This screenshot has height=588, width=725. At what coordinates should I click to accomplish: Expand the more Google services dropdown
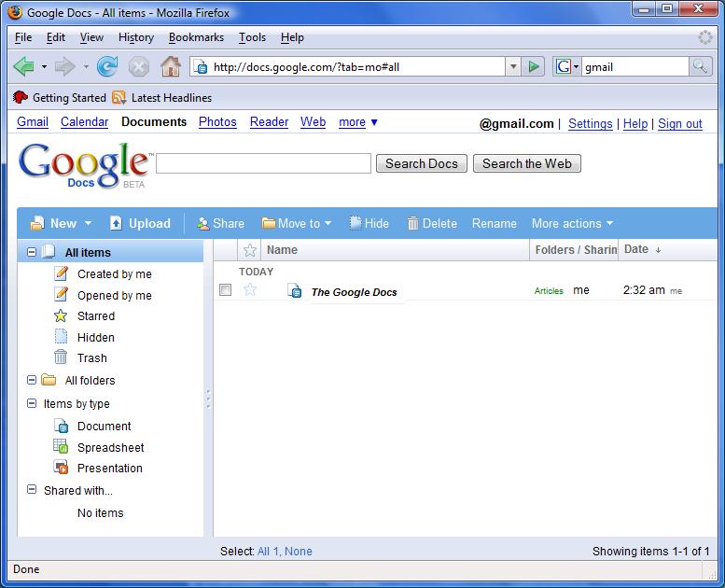(x=358, y=122)
